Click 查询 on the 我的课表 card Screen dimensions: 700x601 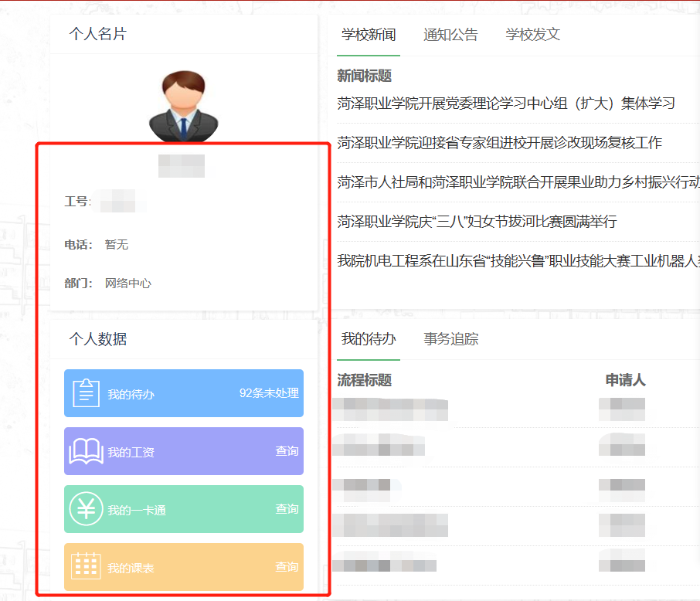pos(287,567)
